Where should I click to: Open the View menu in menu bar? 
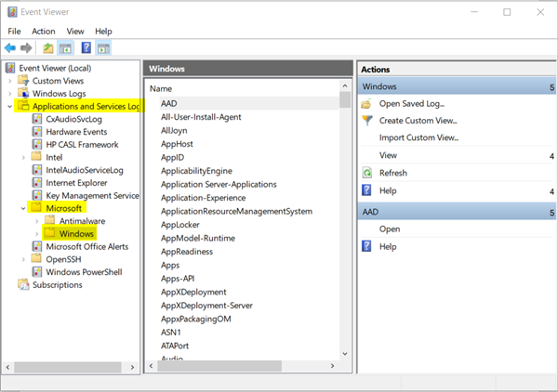(75, 32)
